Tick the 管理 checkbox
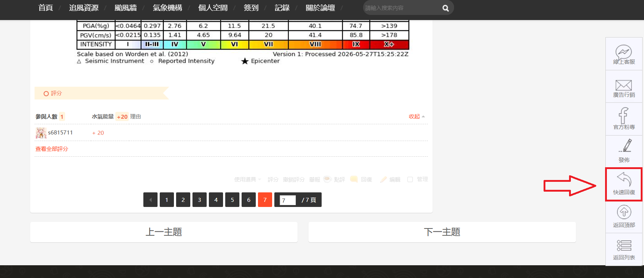This screenshot has height=278, width=644. tap(410, 179)
